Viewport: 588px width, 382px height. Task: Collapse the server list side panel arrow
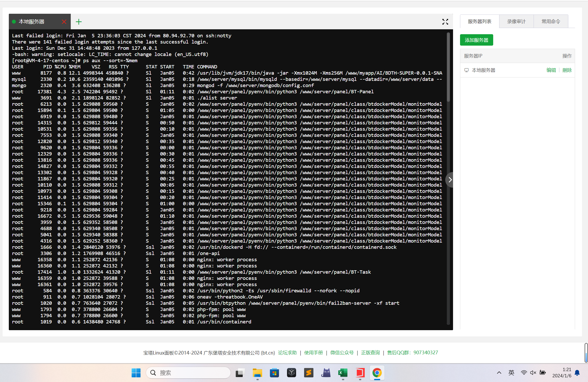pos(450,180)
